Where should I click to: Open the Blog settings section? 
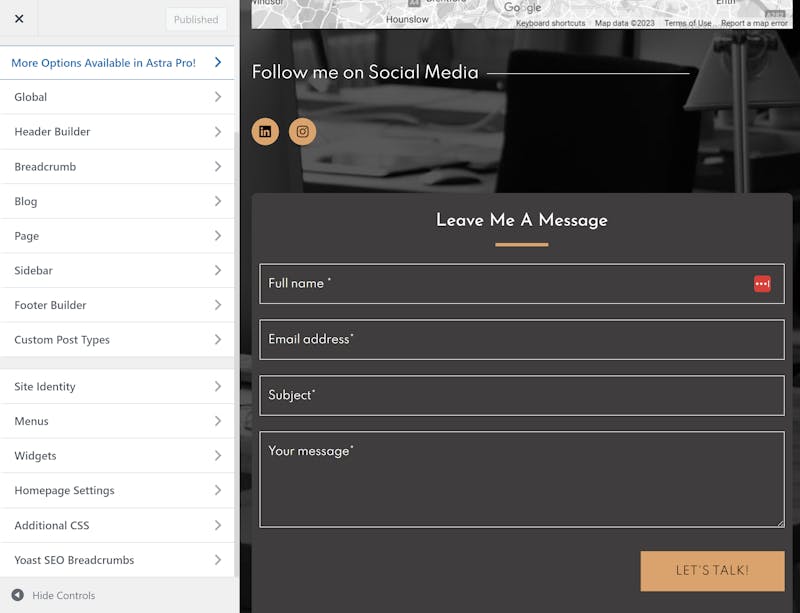pos(117,201)
